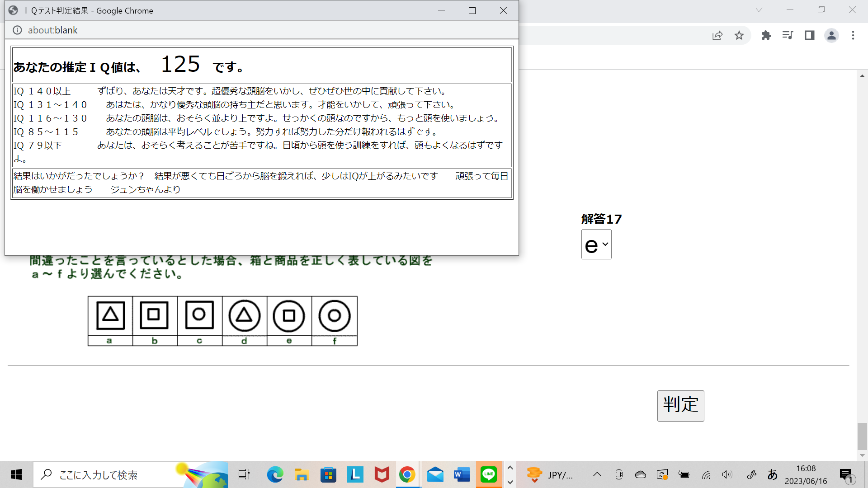The height and width of the screenshot is (488, 868).
Task: Click the about:blank site info icon
Action: tap(17, 30)
